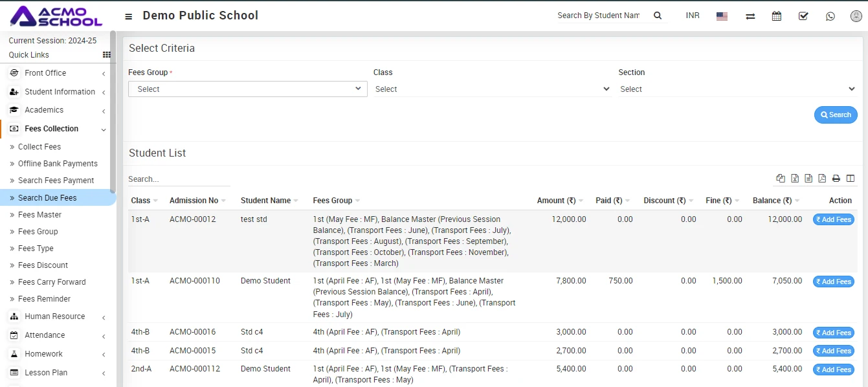Click the Student List search field
Viewport: 868px width, 387px height.
pyautogui.click(x=179, y=179)
